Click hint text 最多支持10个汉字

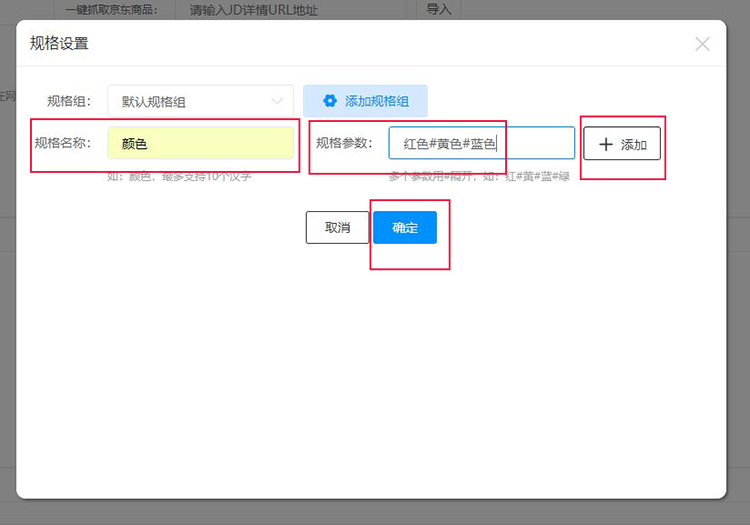coord(206,176)
